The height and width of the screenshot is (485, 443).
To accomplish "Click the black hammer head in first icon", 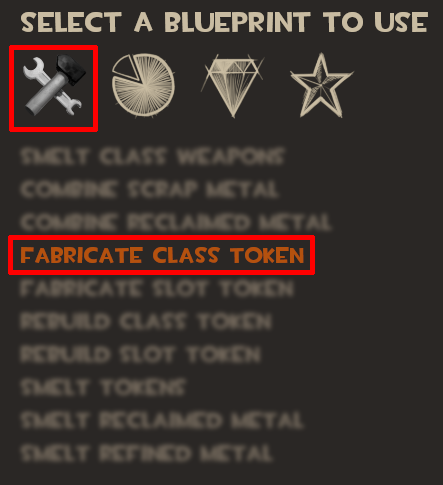I will [x=72, y=69].
